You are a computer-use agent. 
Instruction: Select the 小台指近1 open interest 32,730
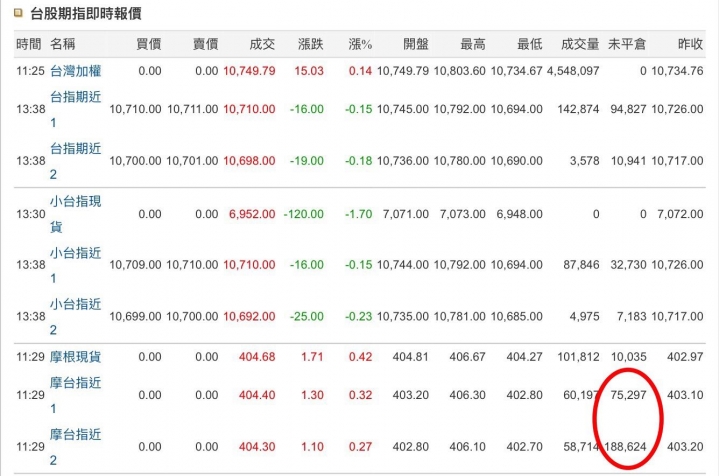coord(628,265)
